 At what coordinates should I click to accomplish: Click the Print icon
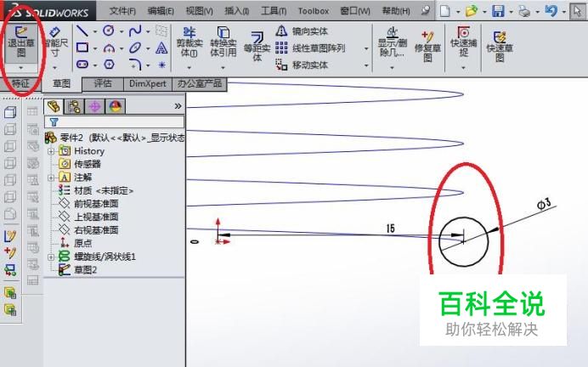click(524, 11)
